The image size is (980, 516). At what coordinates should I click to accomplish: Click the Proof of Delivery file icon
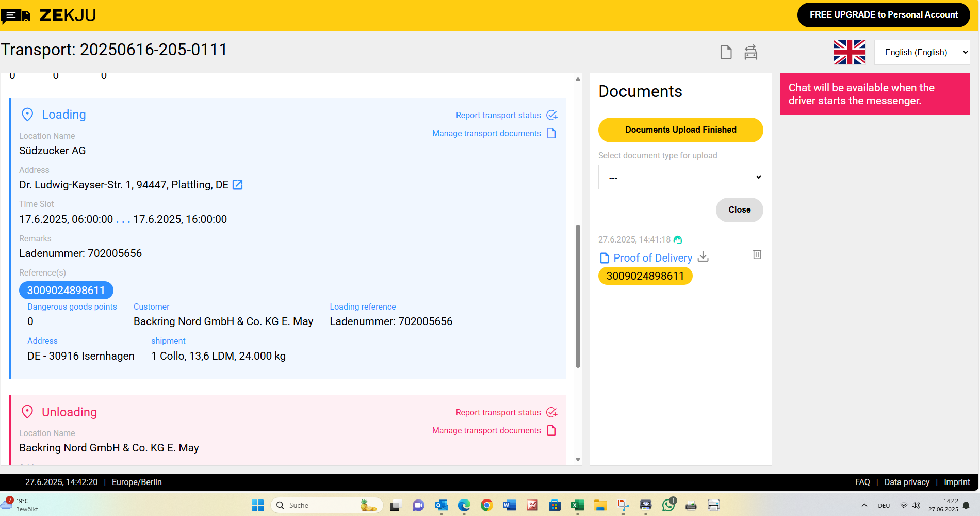pos(605,258)
